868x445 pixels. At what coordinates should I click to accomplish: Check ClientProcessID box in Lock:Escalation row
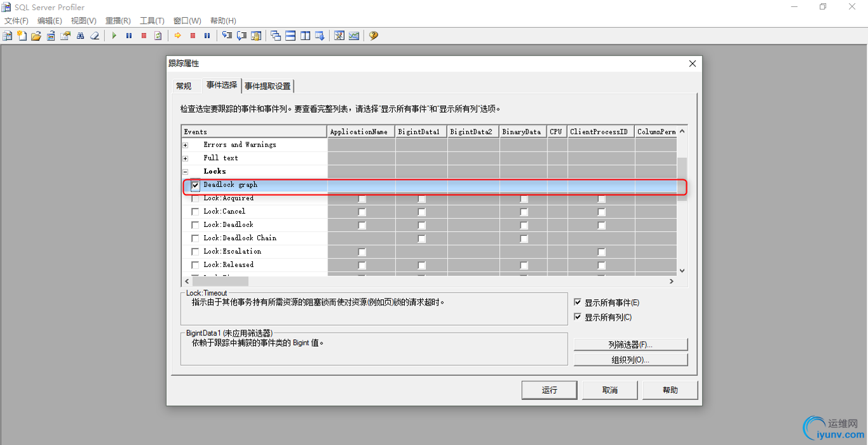click(x=601, y=252)
